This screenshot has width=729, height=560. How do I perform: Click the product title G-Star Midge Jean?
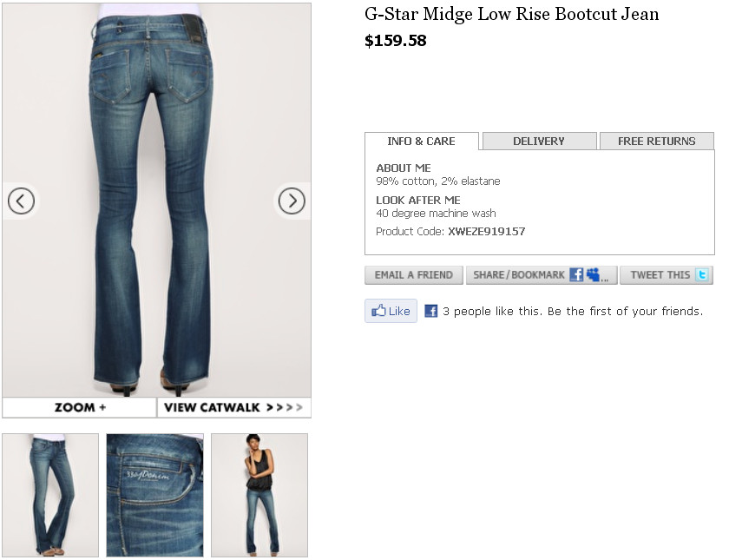pos(511,15)
